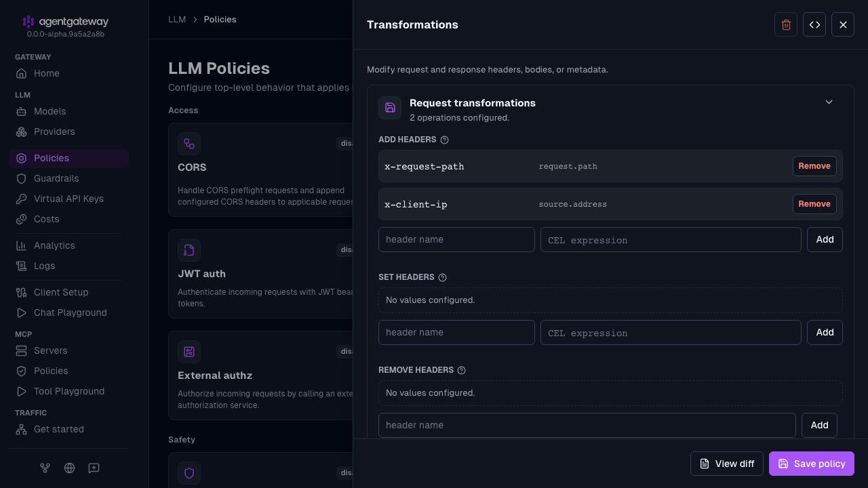The width and height of the screenshot is (868, 488).
Task: Close the Transformations panel
Action: pos(843,24)
